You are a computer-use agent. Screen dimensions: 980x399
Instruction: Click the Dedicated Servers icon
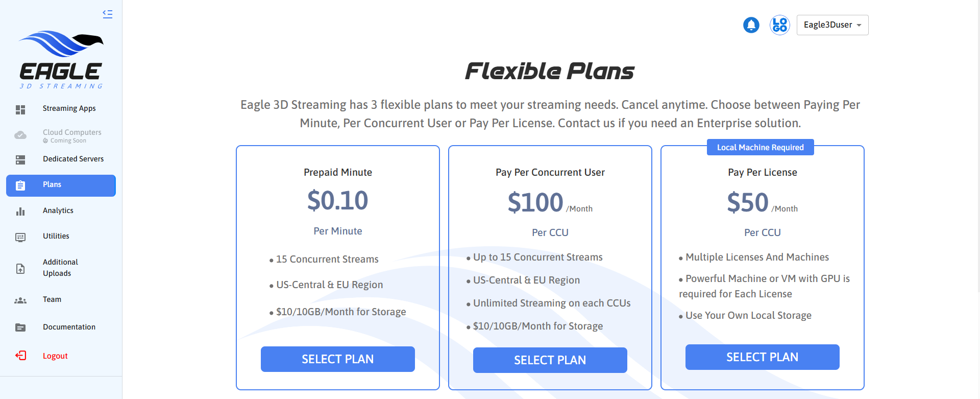(20, 160)
